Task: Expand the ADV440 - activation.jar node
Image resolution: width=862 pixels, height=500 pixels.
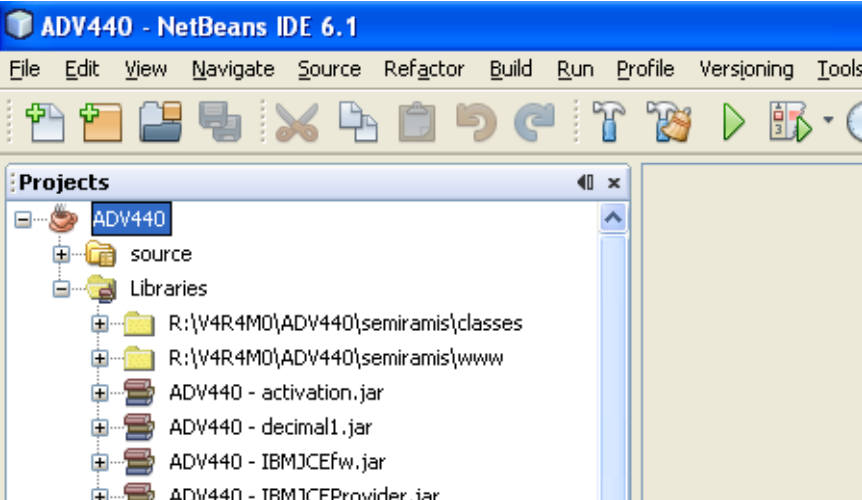Action: pyautogui.click(x=99, y=393)
